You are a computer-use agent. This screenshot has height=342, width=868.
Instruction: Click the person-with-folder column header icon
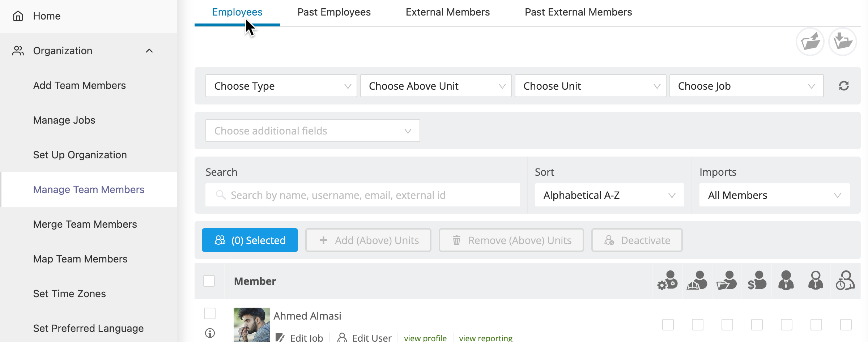727,281
